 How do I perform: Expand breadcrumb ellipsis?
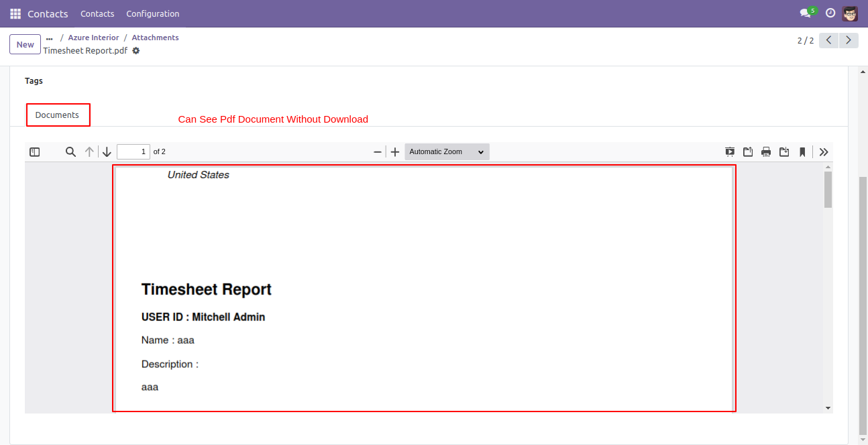click(49, 38)
